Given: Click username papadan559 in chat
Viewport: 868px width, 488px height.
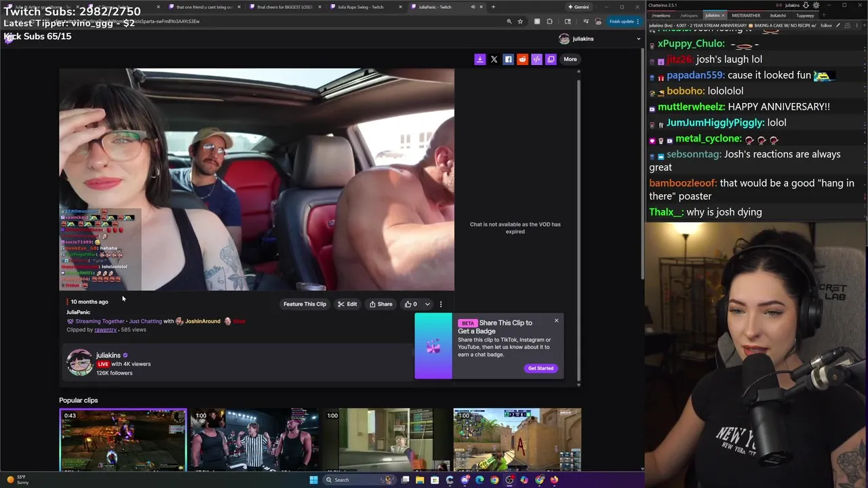Looking at the screenshot, I should (696, 75).
